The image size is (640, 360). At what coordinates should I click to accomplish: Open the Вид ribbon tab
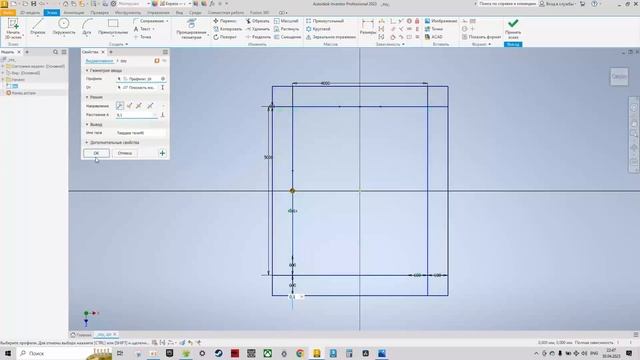click(179, 13)
